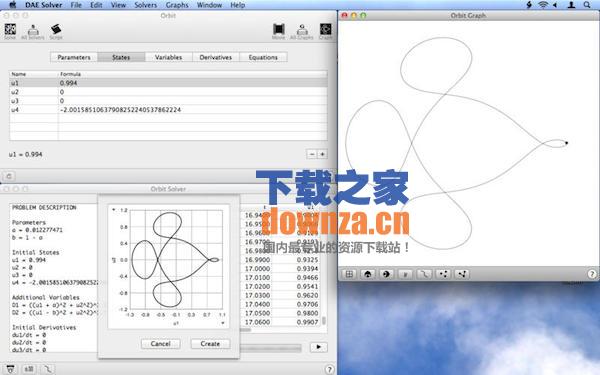Image resolution: width=600 pixels, height=375 pixels.
Task: Click the half-circle icon in Orbit Graph toolbar
Action: pos(386,274)
